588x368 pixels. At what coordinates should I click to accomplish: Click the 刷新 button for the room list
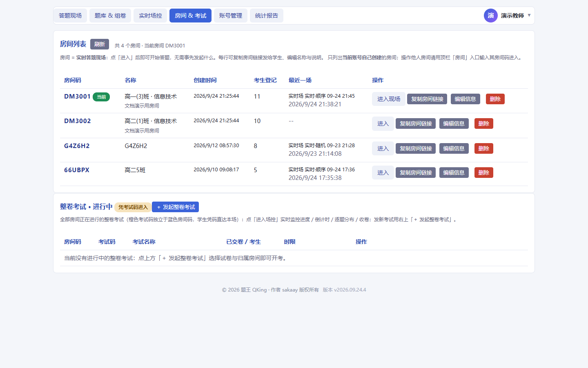click(x=100, y=44)
